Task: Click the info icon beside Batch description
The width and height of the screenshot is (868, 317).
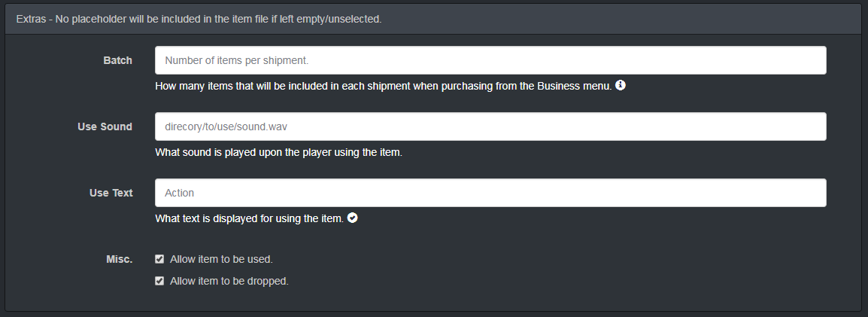Action: click(x=621, y=85)
